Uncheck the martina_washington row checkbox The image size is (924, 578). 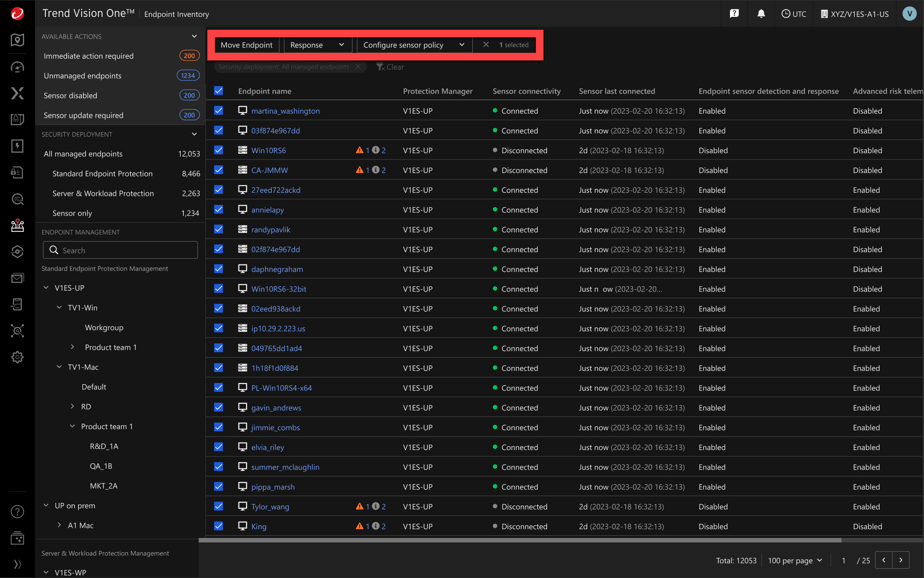(x=218, y=111)
